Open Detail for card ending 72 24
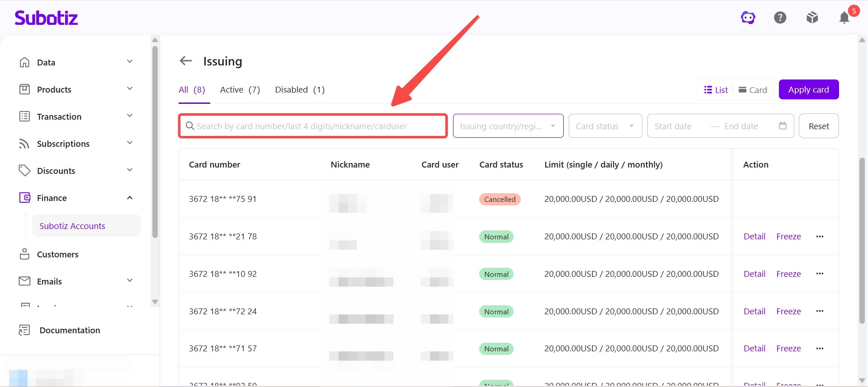Viewport: 868px width, 387px height. pos(755,311)
